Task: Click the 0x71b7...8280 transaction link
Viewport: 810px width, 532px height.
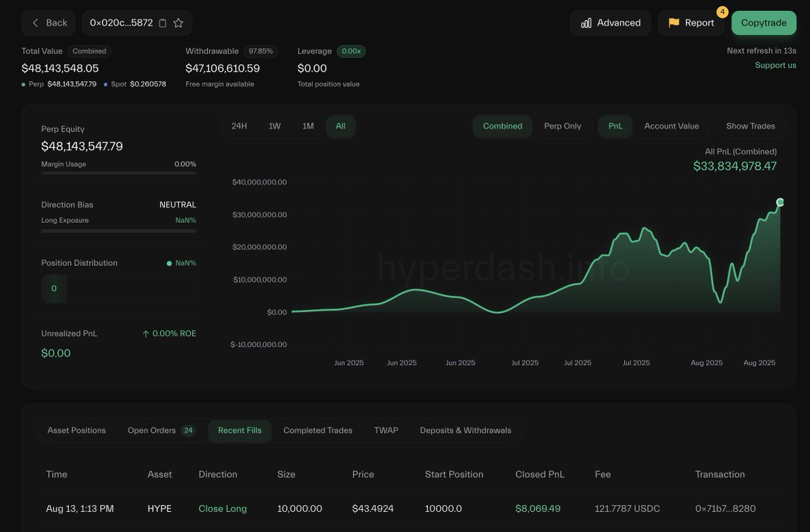Action: tap(725, 508)
